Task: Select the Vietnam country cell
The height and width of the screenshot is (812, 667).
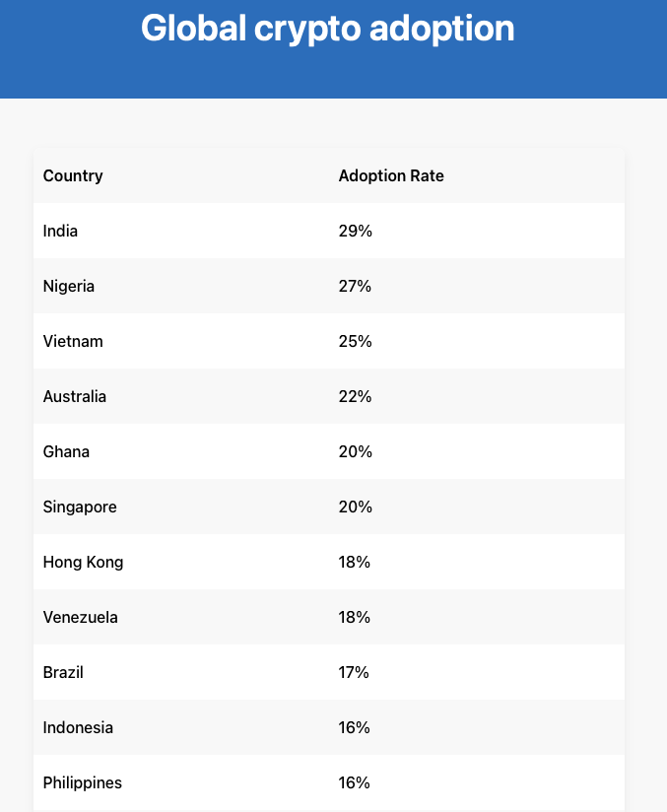Action: click(73, 342)
